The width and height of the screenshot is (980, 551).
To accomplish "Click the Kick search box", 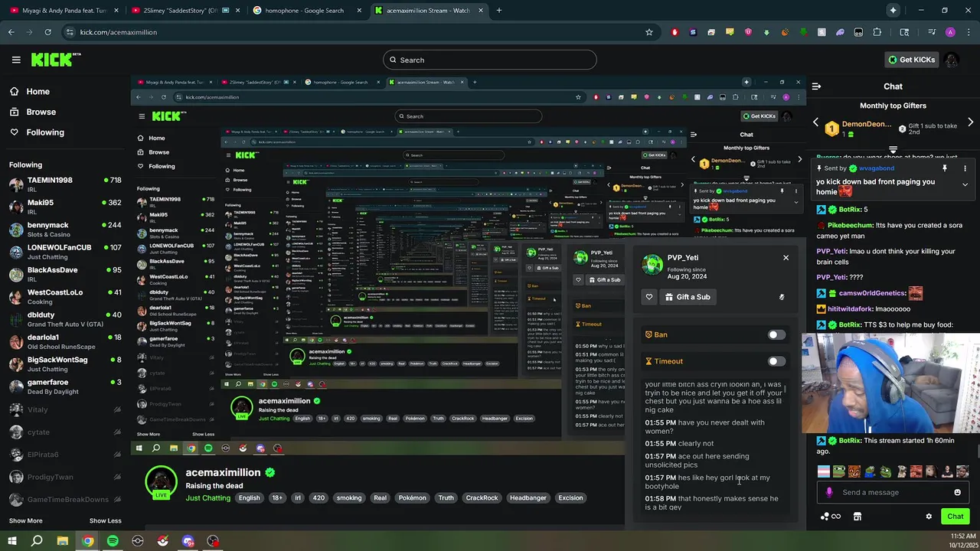I will click(490, 60).
